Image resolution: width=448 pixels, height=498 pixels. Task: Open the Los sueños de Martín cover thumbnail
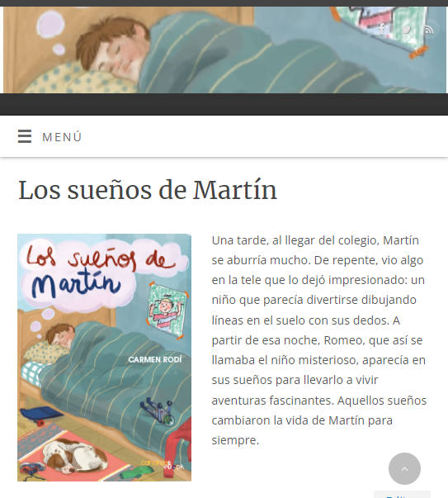(x=105, y=358)
